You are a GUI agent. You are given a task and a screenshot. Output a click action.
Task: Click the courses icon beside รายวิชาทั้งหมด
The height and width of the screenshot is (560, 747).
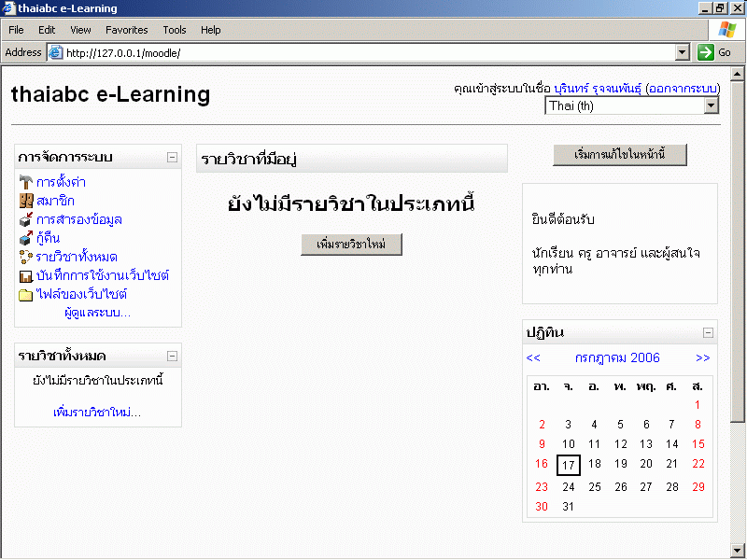26,258
